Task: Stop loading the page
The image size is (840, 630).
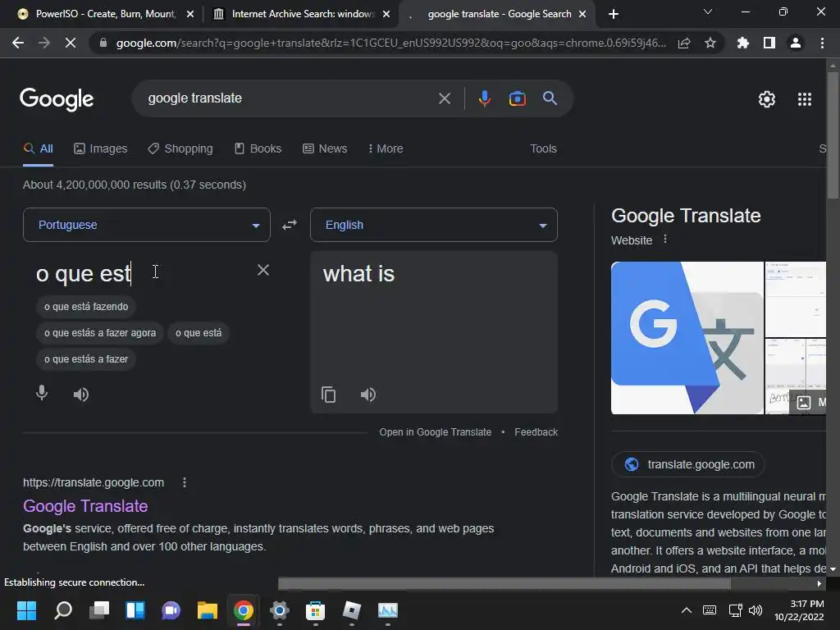Action: [71, 43]
